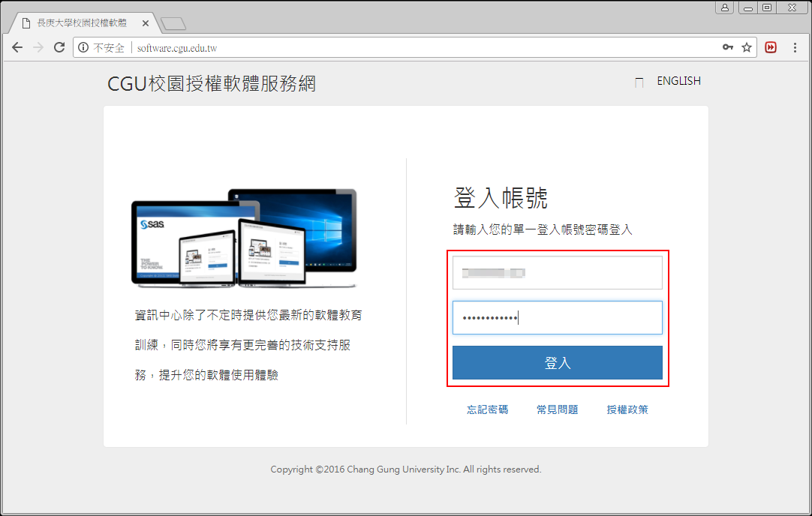Screen dimensions: 812x516
Task: Open the 常見問題 link
Action: point(557,409)
